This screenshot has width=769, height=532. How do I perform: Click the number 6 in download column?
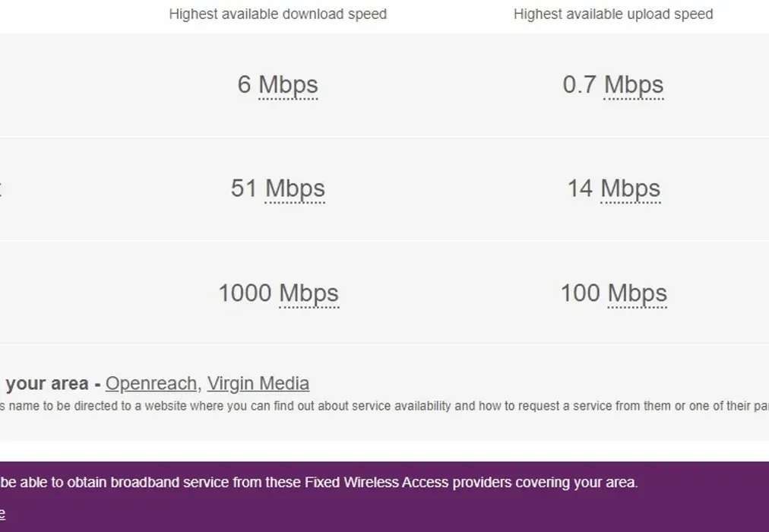244,85
